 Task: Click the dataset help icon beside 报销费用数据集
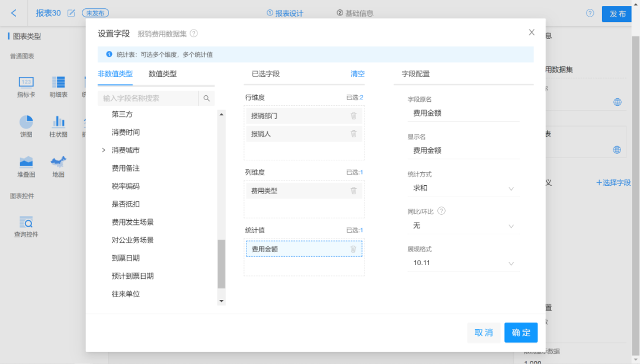[194, 33]
